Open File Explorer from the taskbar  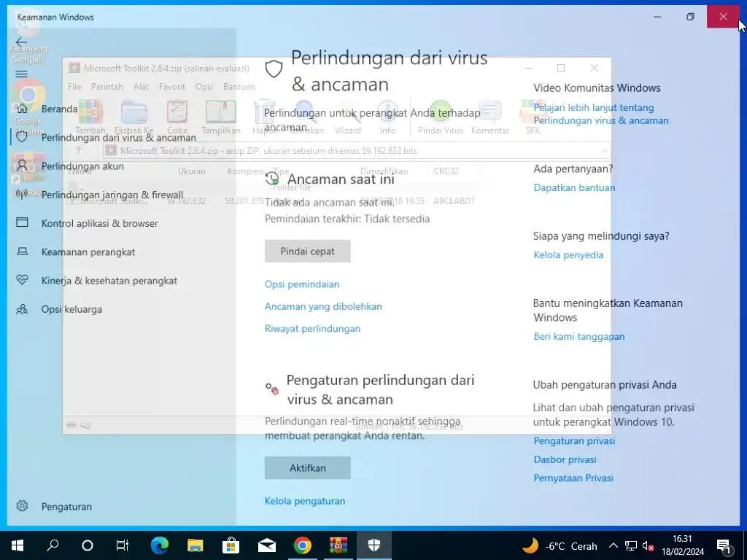coord(195,545)
